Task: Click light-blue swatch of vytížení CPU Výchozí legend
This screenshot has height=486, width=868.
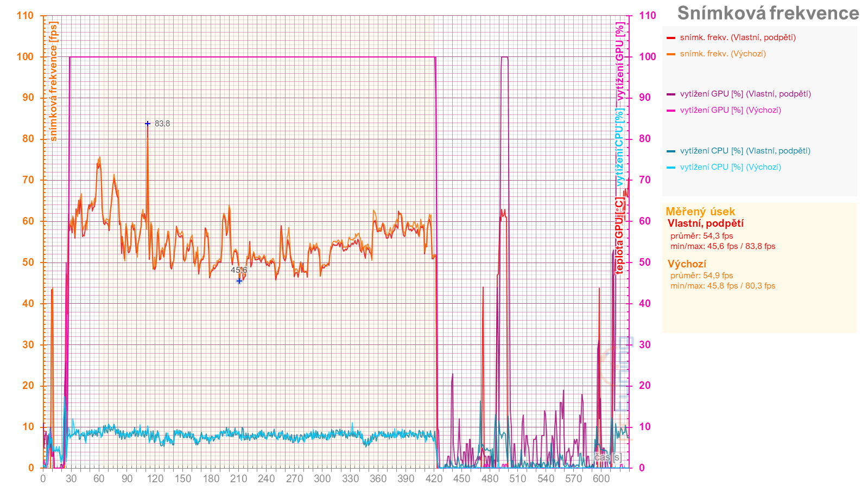Action: [x=671, y=168]
